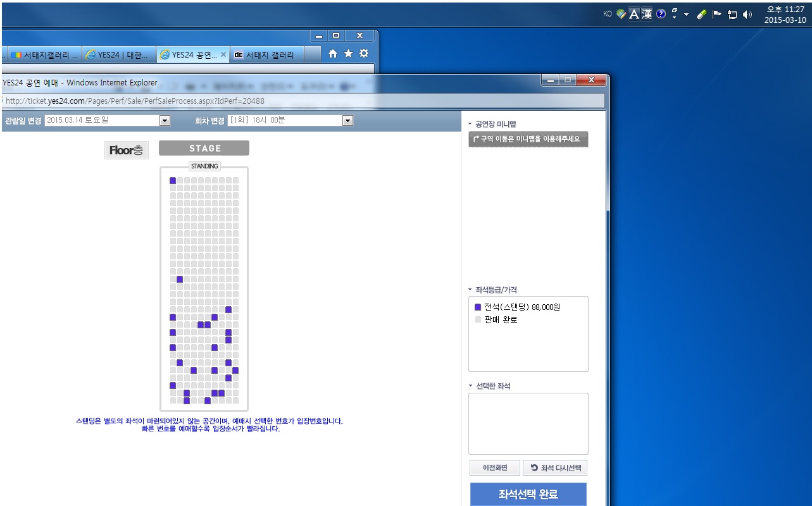Image resolution: width=812 pixels, height=506 pixels.
Task: Click the ticket.yes24.com address bar
Action: [190, 101]
